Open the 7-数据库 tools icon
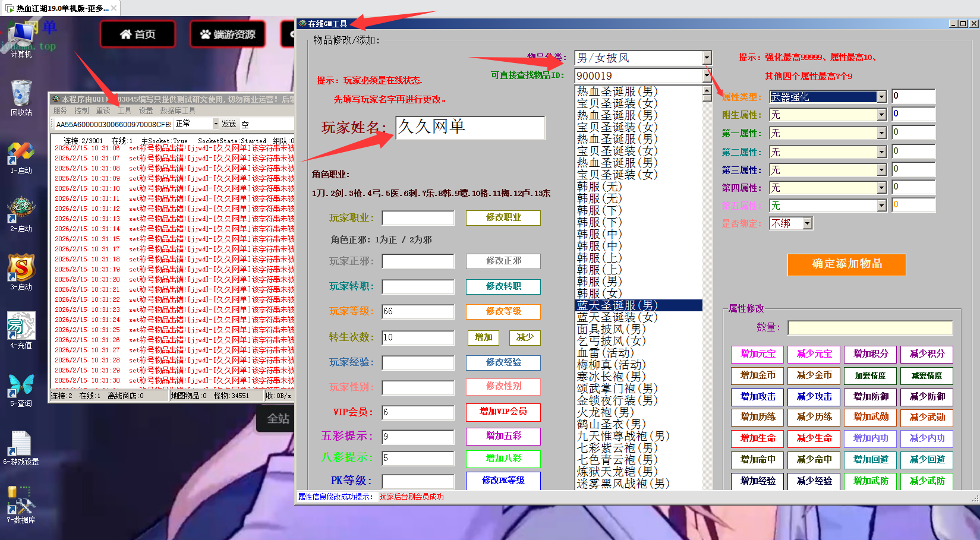Viewport: 980px width, 540px height. click(21, 502)
